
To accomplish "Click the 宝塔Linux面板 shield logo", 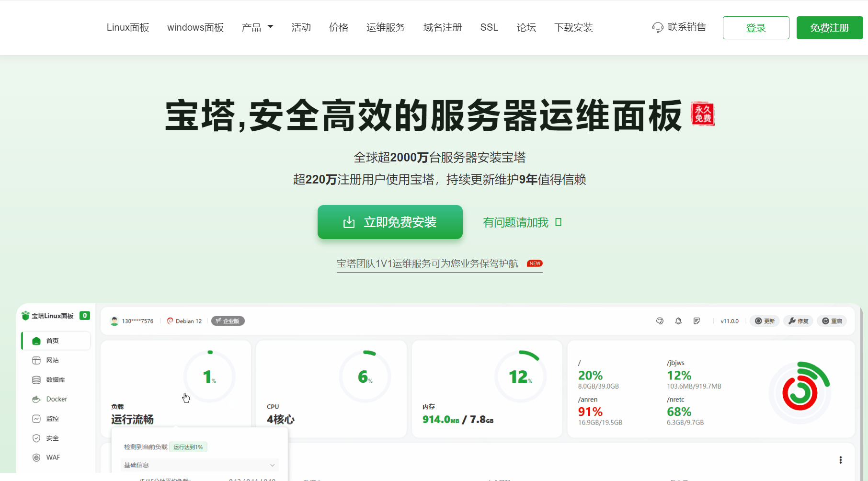I will tap(26, 316).
